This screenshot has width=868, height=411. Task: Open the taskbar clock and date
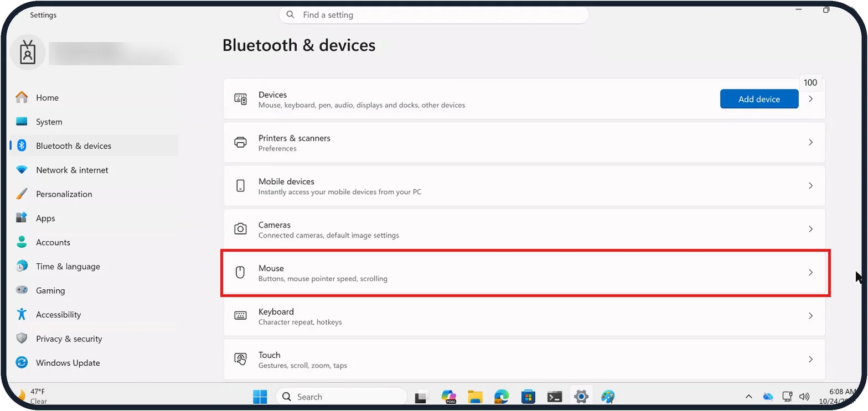838,397
